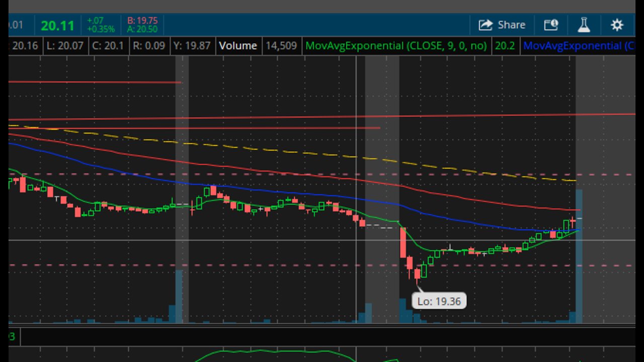Select the green MovAvgExponential (CLOSE, 9, 0, no) label

(x=396, y=46)
